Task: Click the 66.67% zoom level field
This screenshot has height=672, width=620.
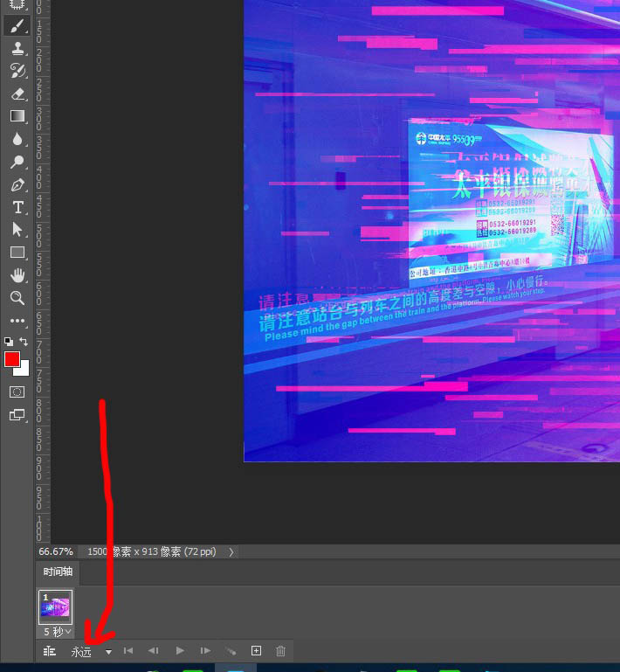Action: pyautogui.click(x=56, y=551)
